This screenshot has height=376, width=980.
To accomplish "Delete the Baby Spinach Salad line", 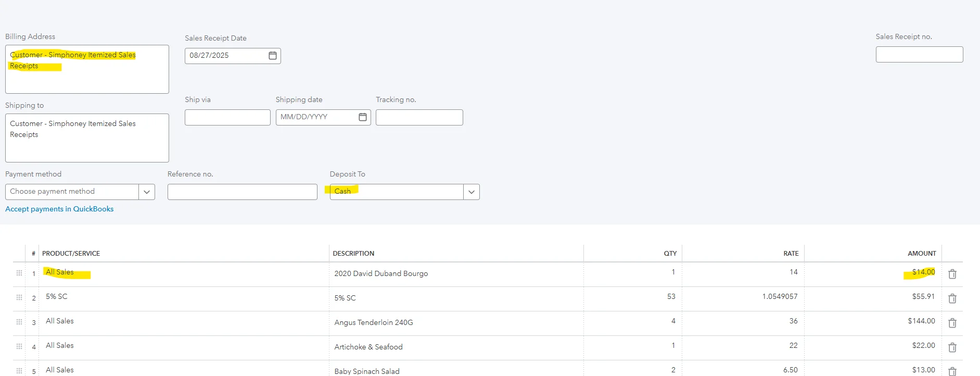I will click(952, 371).
